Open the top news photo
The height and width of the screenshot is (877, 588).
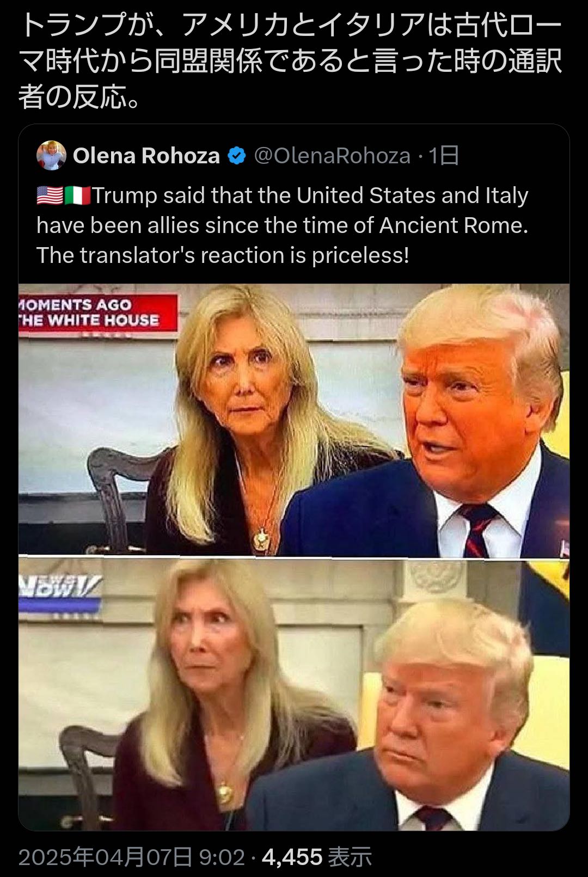[294, 420]
